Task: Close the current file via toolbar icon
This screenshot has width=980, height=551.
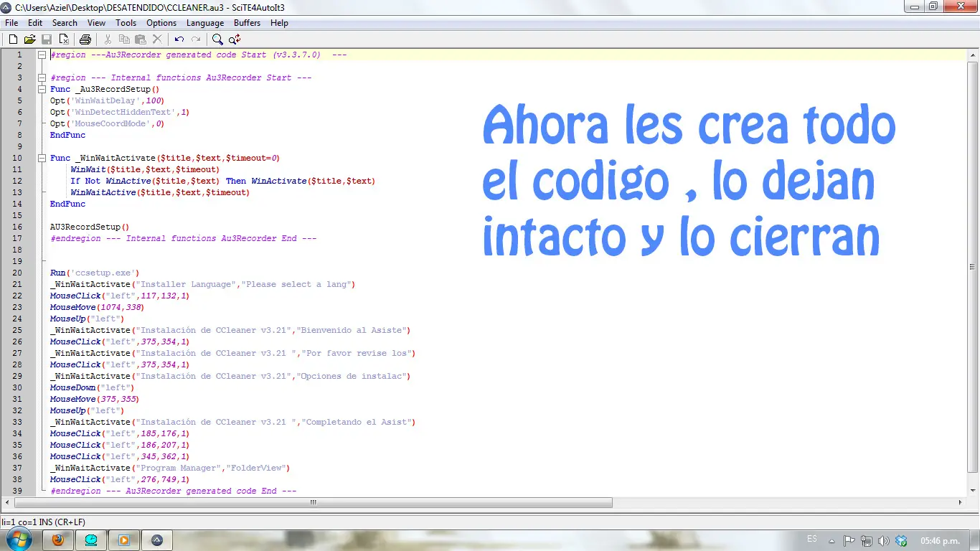Action: [x=64, y=39]
